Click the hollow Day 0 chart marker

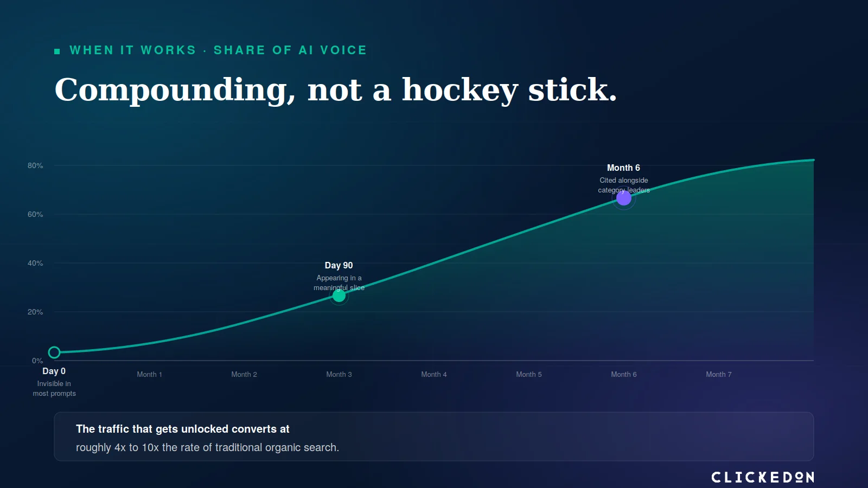coord(54,352)
